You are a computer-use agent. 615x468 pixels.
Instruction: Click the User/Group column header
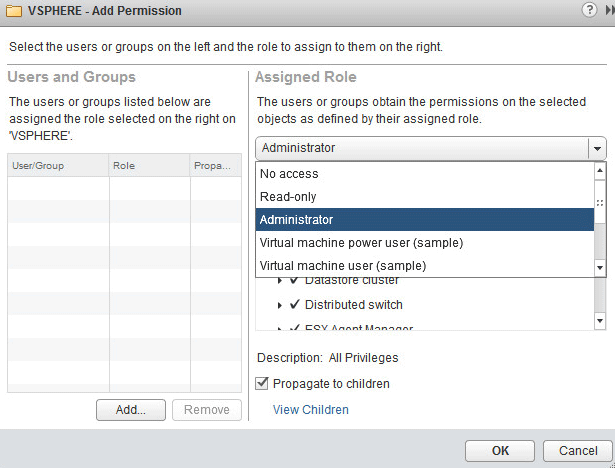(x=58, y=166)
